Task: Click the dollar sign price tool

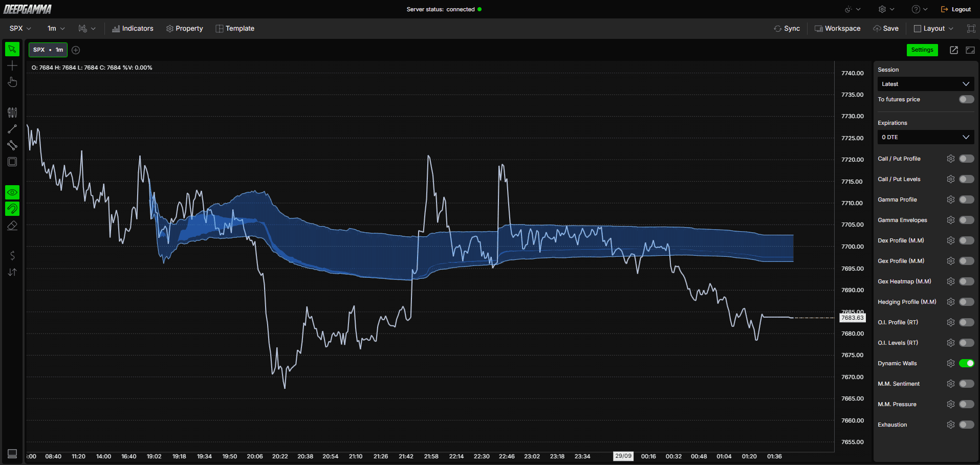Action: point(12,255)
